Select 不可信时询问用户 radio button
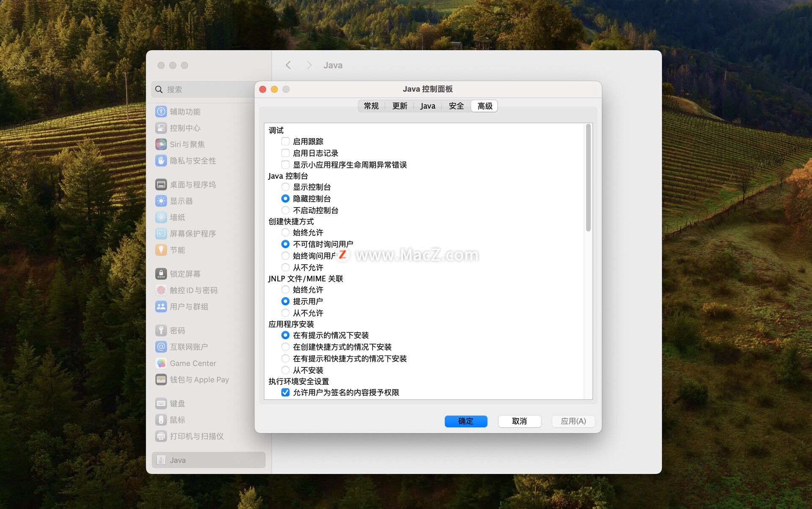812x509 pixels. 285,244
